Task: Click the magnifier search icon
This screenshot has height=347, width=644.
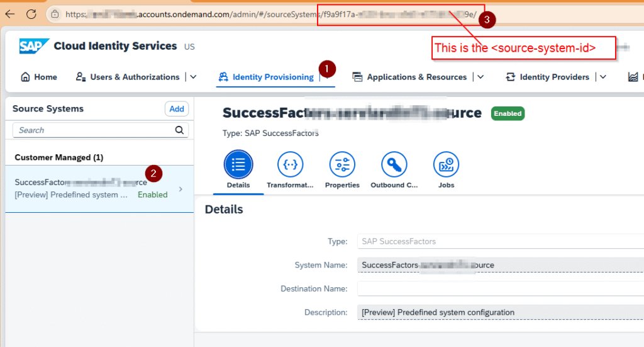Action: 179,130
